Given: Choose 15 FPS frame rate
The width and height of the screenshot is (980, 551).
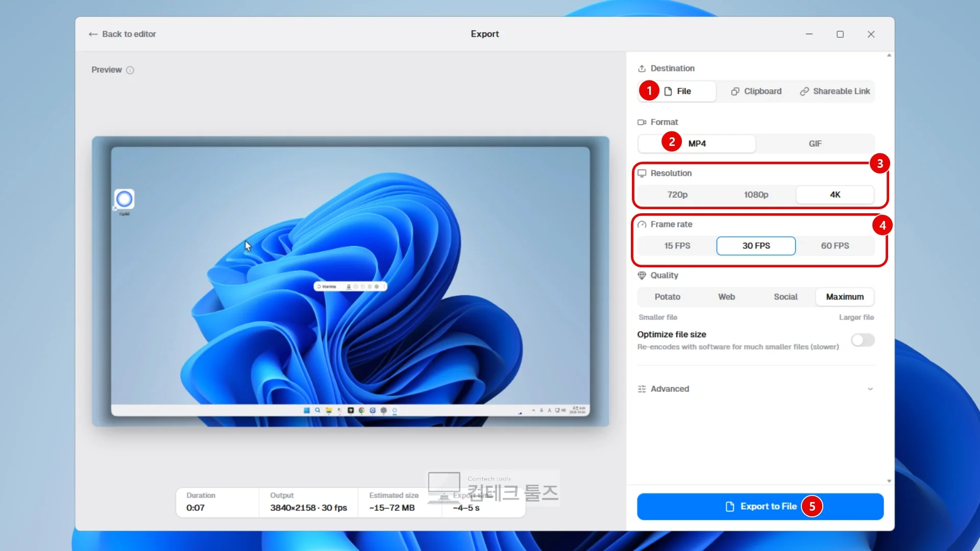Looking at the screenshot, I should (x=677, y=246).
